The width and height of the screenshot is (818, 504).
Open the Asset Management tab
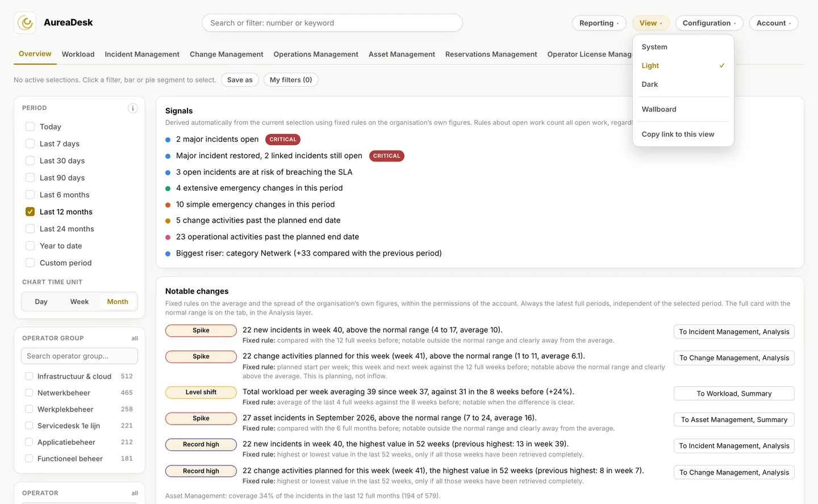[402, 54]
